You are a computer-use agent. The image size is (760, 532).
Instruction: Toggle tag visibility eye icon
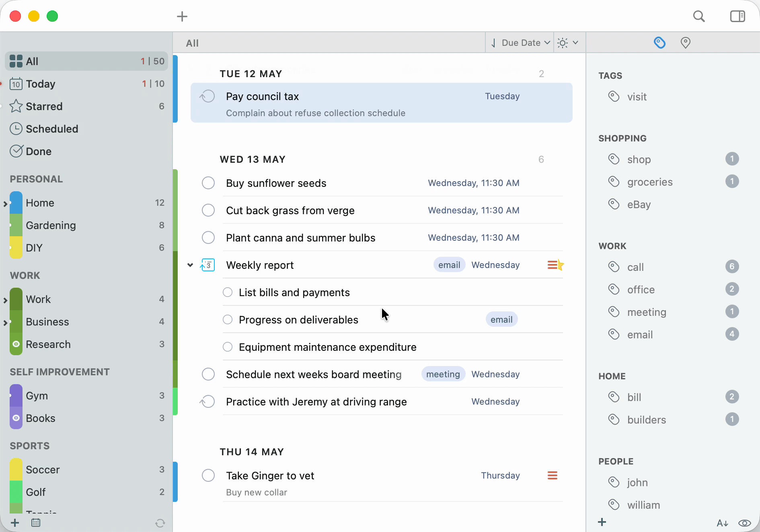pos(745,523)
